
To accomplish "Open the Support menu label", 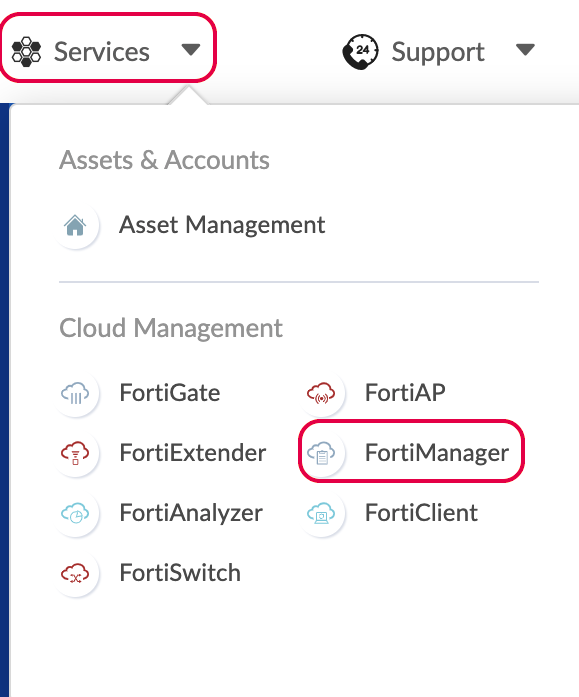I will [438, 52].
